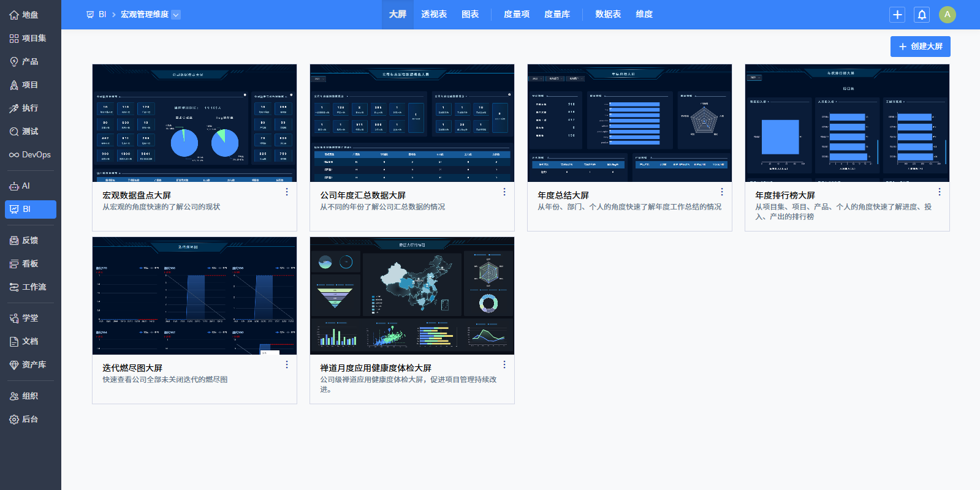Open 看板 section in sidebar
The width and height of the screenshot is (980, 490).
[31, 263]
